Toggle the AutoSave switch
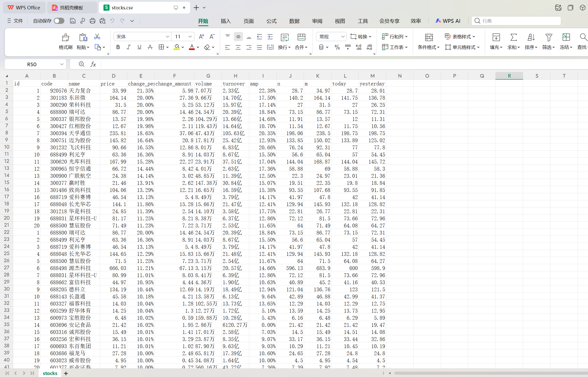 click(x=59, y=21)
